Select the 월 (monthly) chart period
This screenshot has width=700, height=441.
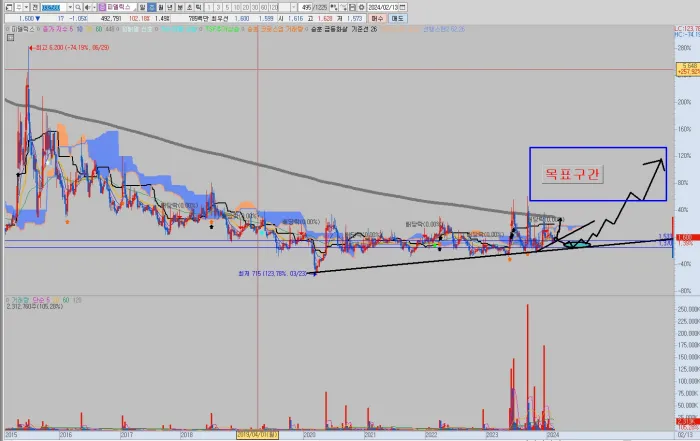[x=161, y=7]
